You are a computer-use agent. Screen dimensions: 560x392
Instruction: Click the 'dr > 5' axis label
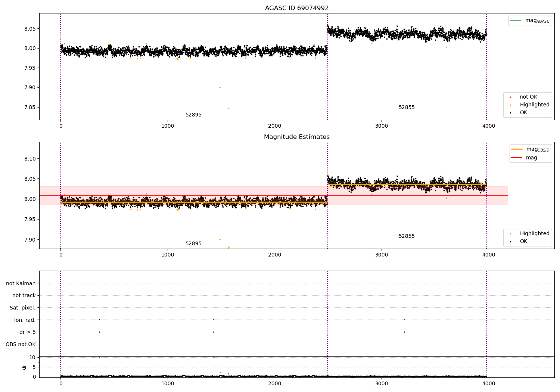tap(28, 332)
